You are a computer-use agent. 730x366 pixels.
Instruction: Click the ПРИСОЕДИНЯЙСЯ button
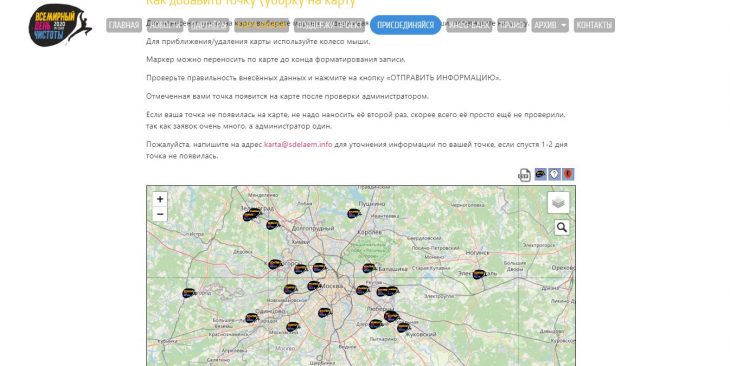coord(406,25)
